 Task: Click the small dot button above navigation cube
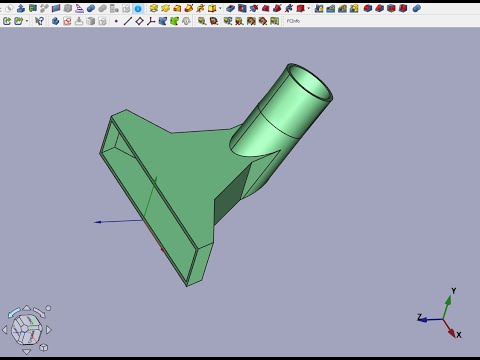pyautogui.click(x=48, y=308)
